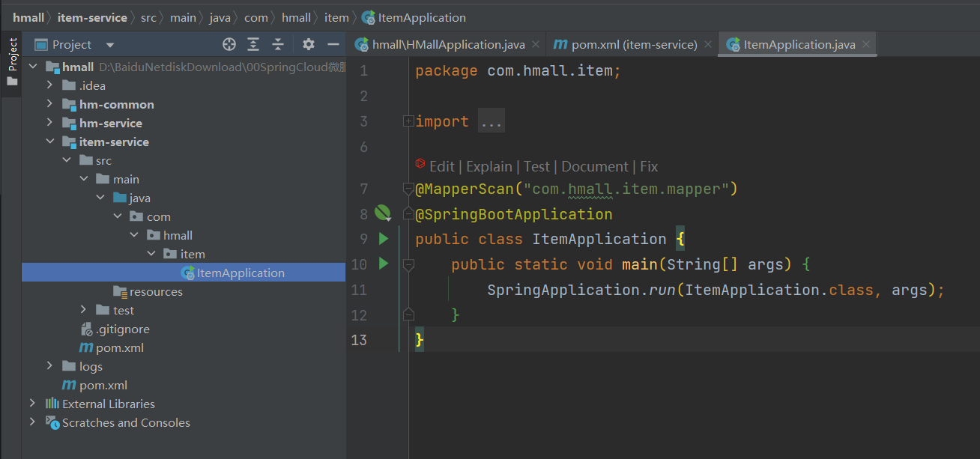
Task: Collapse the item-service module
Action: pos(49,142)
